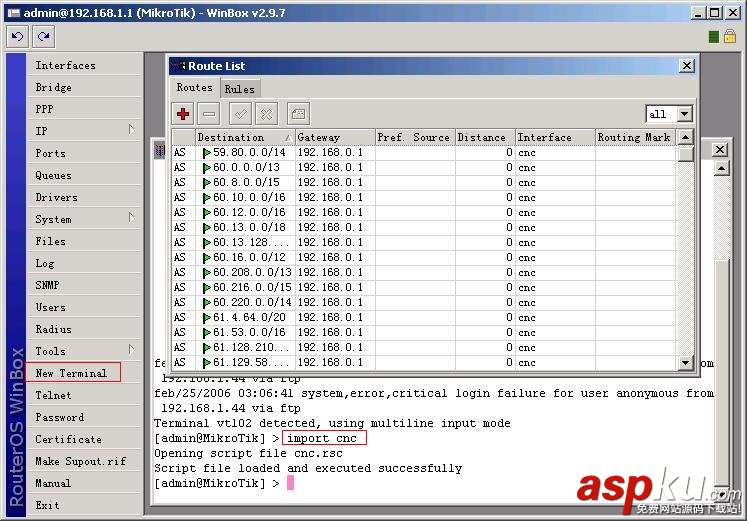Remove selected route with minus icon

coord(209,114)
